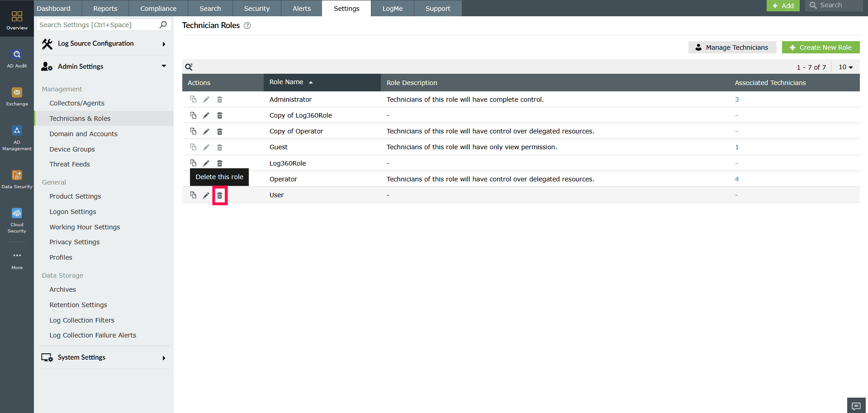The image size is (868, 413).
Task: Select AD Audit in the left module bar
Action: [17, 58]
